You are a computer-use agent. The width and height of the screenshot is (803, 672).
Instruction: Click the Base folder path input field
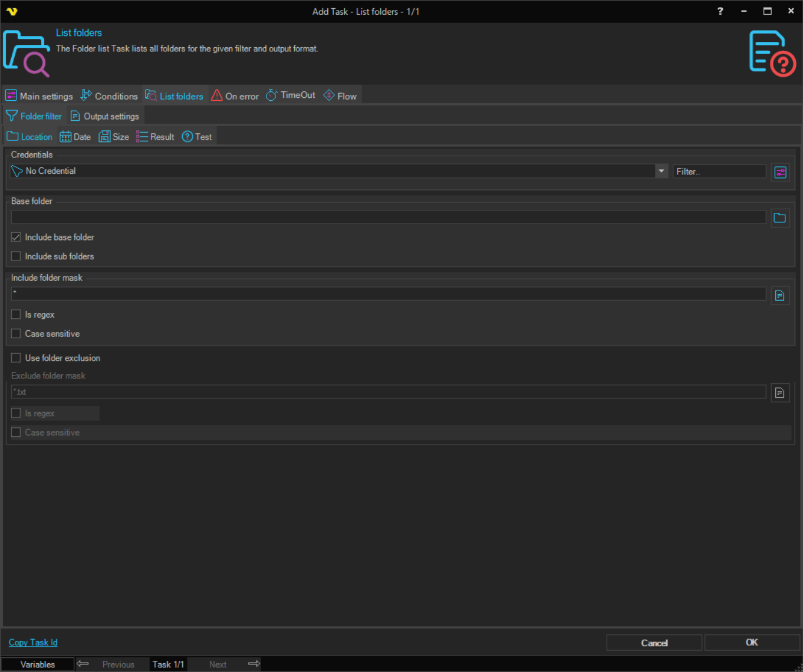[x=388, y=218]
